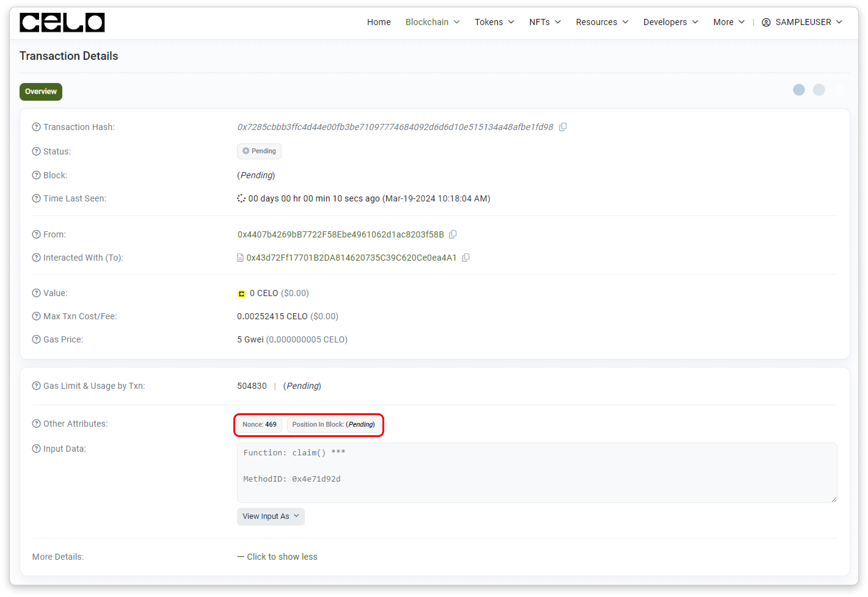Open the Tokens dropdown menu
868x597 pixels.
(494, 22)
